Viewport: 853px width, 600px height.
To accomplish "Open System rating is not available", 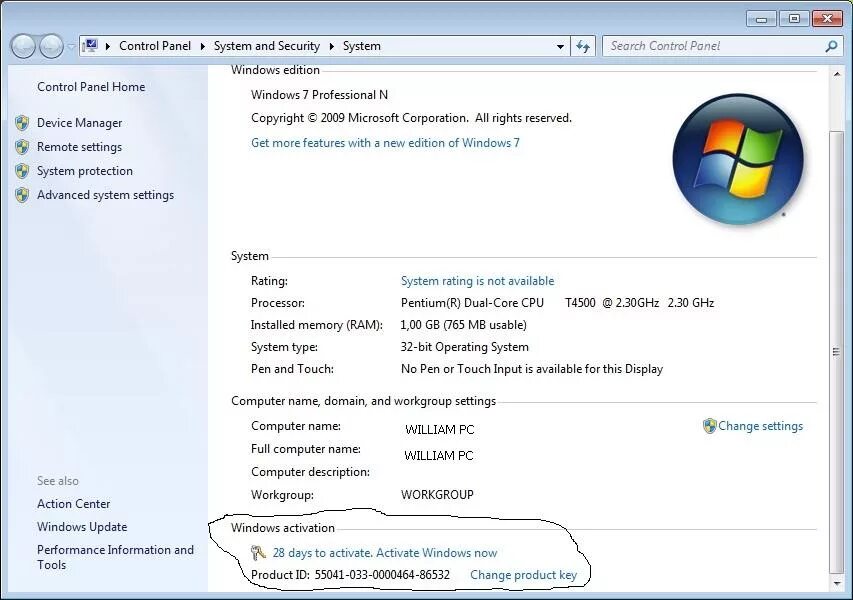I will (x=477, y=280).
